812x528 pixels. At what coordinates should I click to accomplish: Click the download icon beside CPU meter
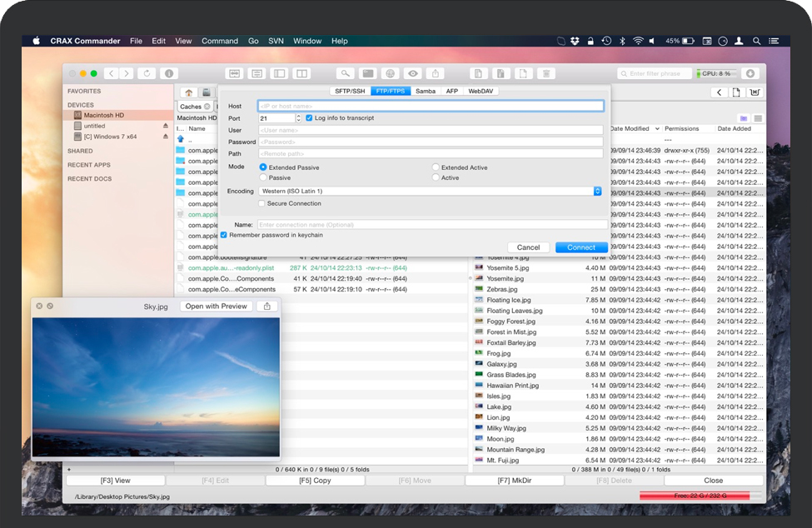pos(750,73)
